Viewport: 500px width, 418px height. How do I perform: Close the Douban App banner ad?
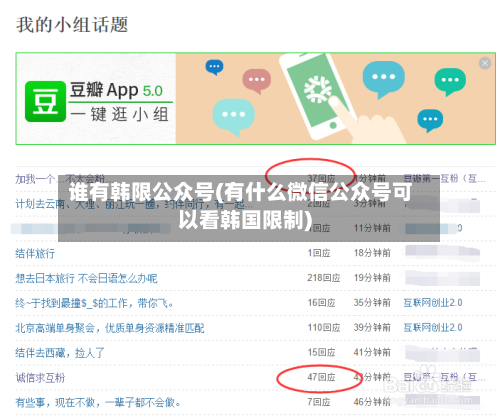click(485, 63)
